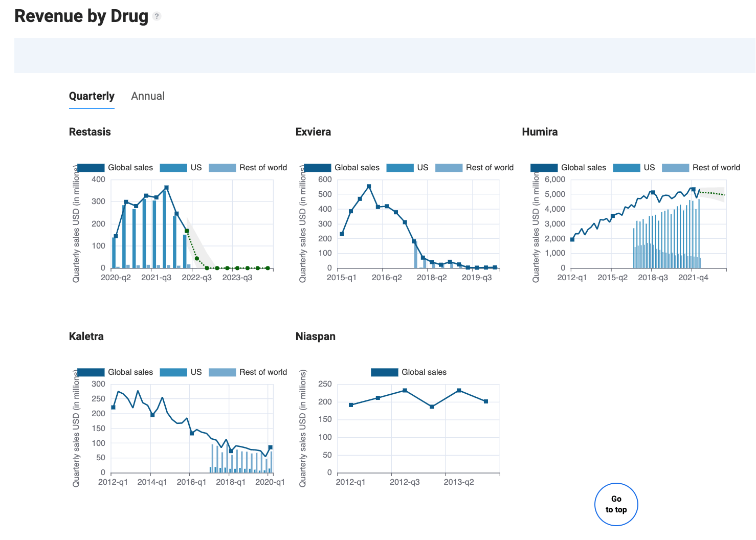Click 2023-q3 axis label on Restasis chart
Image resolution: width=756 pixels, height=540 pixels.
(x=237, y=278)
